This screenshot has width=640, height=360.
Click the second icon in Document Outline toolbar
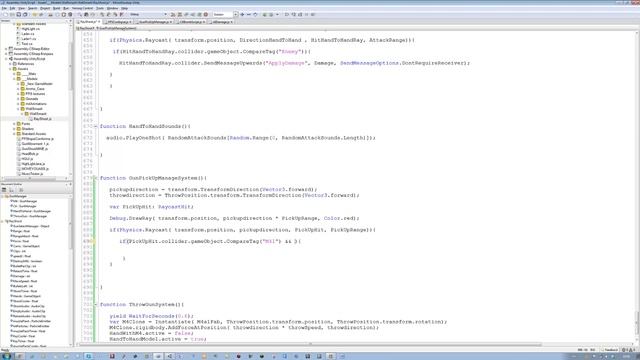tap(11, 190)
